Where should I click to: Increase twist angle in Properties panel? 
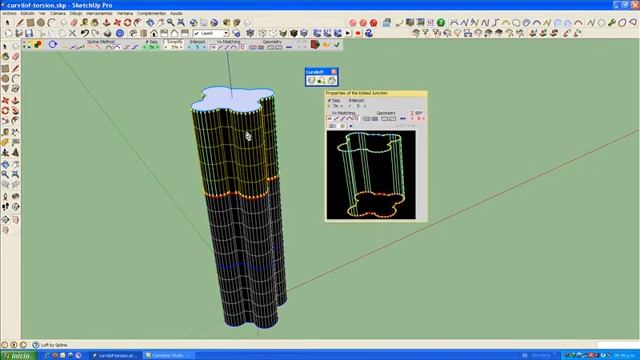424,118
